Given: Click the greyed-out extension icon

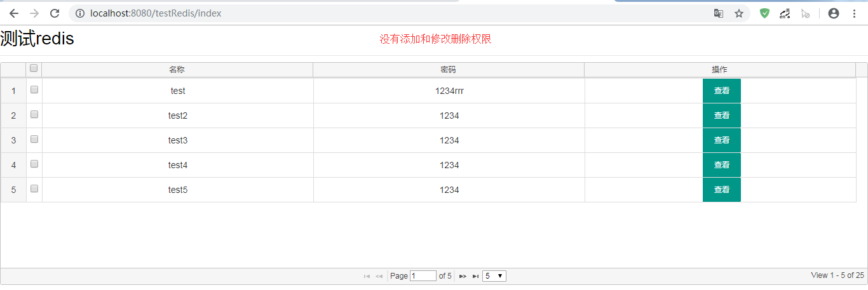Looking at the screenshot, I should tap(806, 13).
